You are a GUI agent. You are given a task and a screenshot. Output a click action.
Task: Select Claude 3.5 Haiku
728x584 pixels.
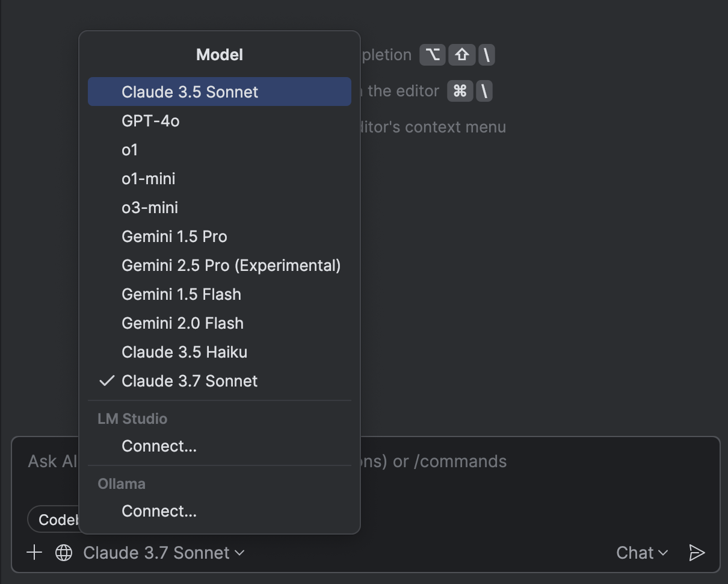tap(184, 352)
